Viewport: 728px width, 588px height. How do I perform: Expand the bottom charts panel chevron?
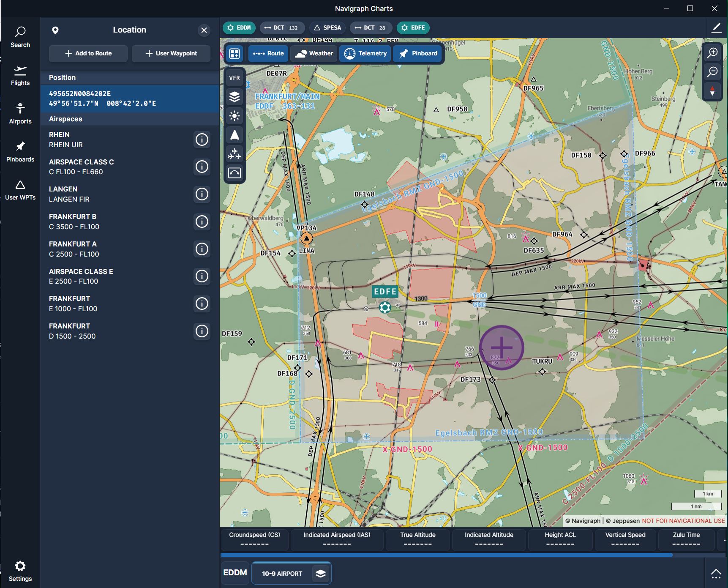716,574
